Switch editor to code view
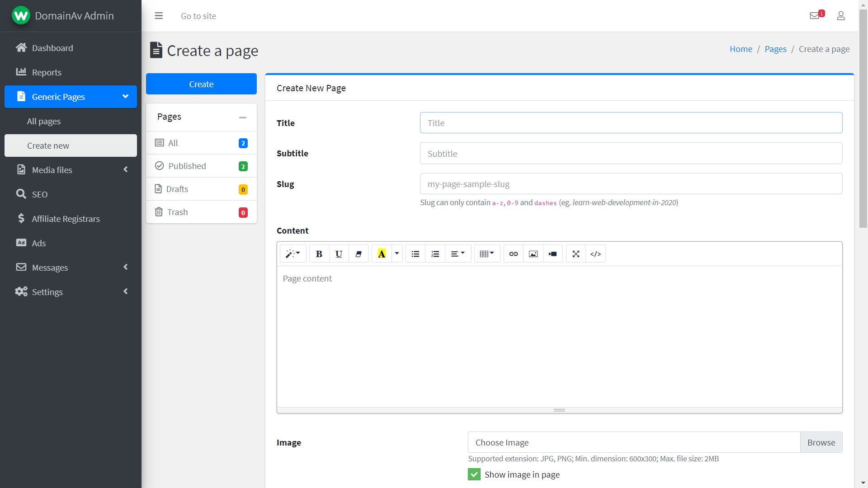Screen dimensions: 868x488 coord(595,254)
